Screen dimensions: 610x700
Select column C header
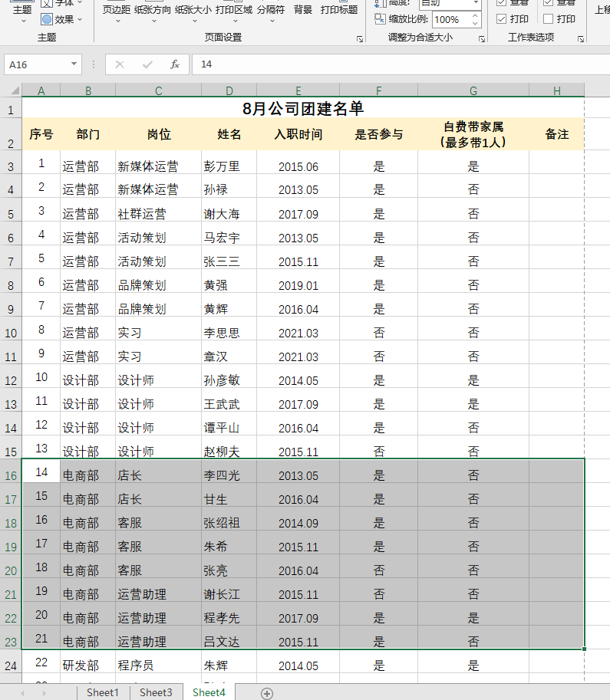[x=159, y=90]
